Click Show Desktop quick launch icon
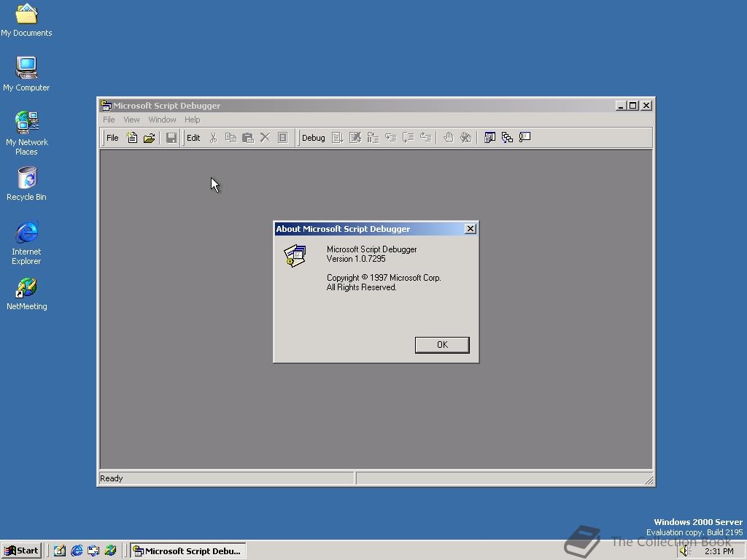 tap(60, 551)
